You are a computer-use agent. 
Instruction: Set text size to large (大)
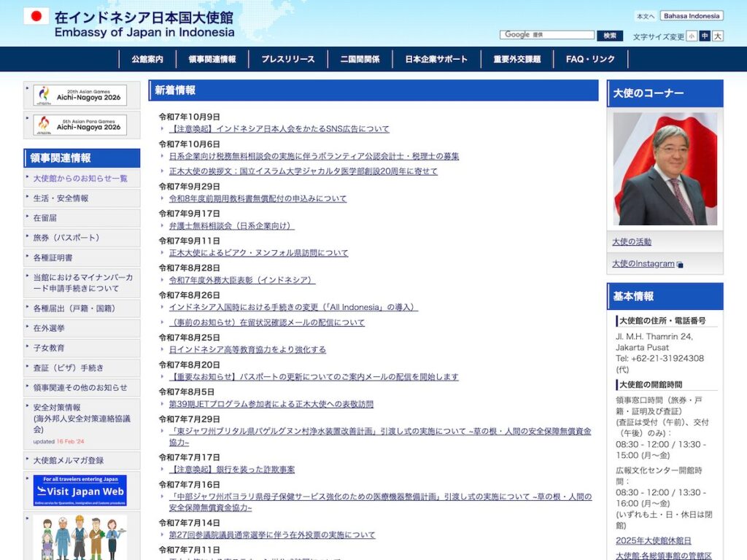pos(718,36)
